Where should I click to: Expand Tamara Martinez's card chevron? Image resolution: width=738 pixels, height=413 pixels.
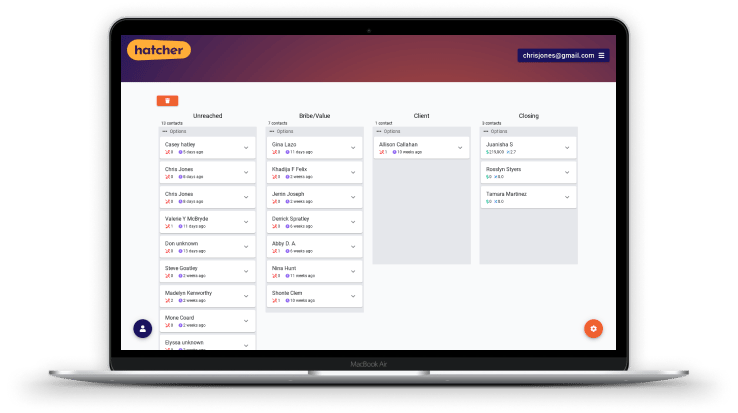click(567, 197)
